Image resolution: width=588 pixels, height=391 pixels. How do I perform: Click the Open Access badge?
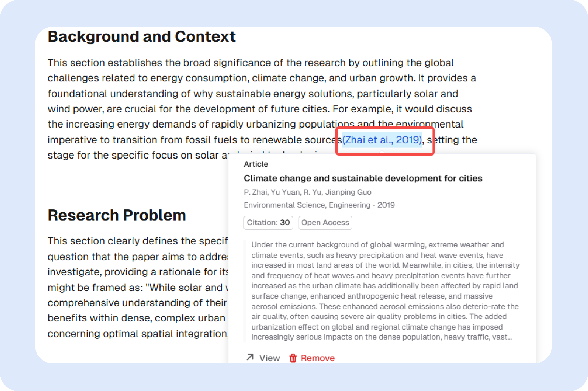tap(325, 222)
